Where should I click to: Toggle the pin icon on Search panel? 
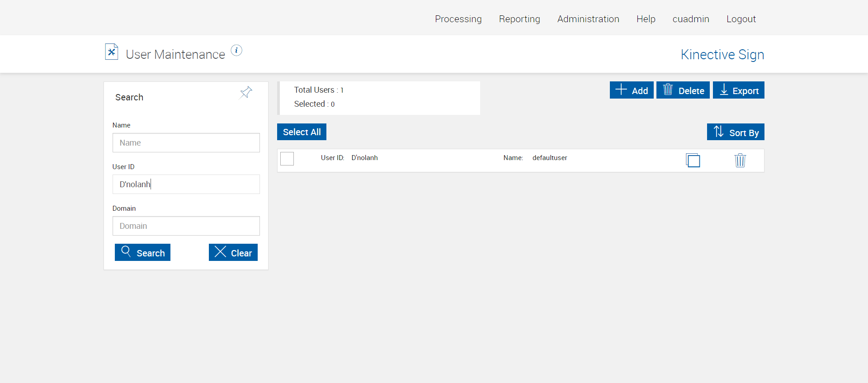(246, 93)
